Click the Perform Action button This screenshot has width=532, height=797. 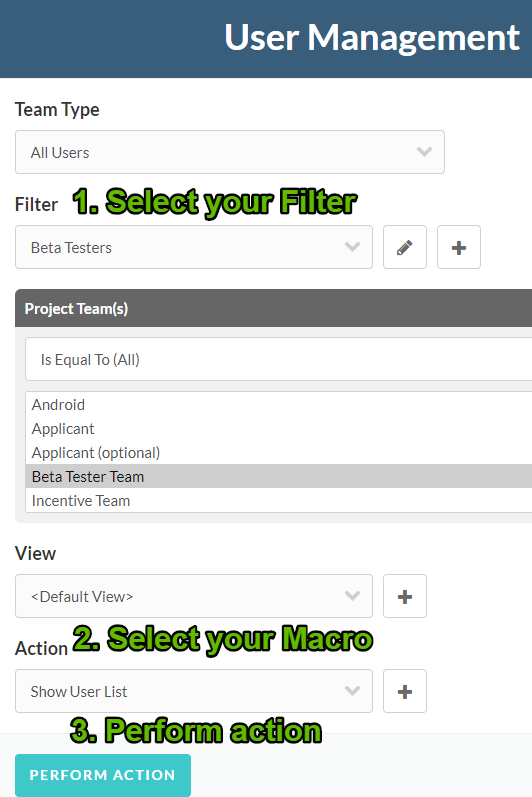103,775
